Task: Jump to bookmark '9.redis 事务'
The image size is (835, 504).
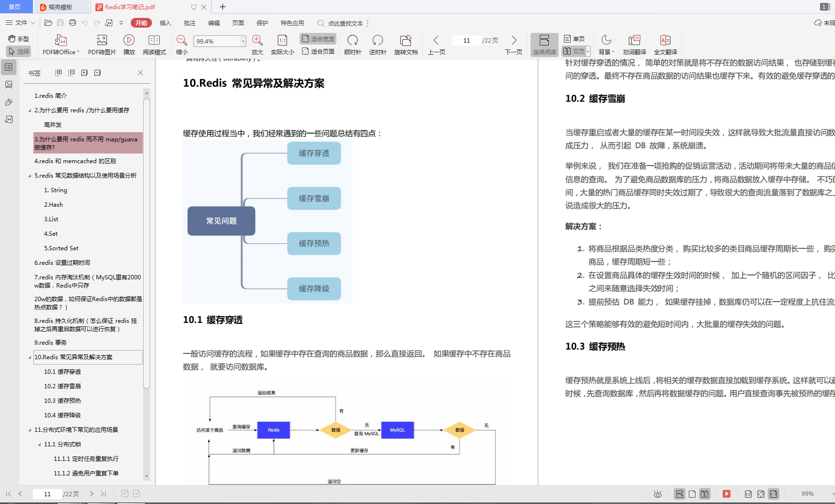Action: tap(50, 343)
